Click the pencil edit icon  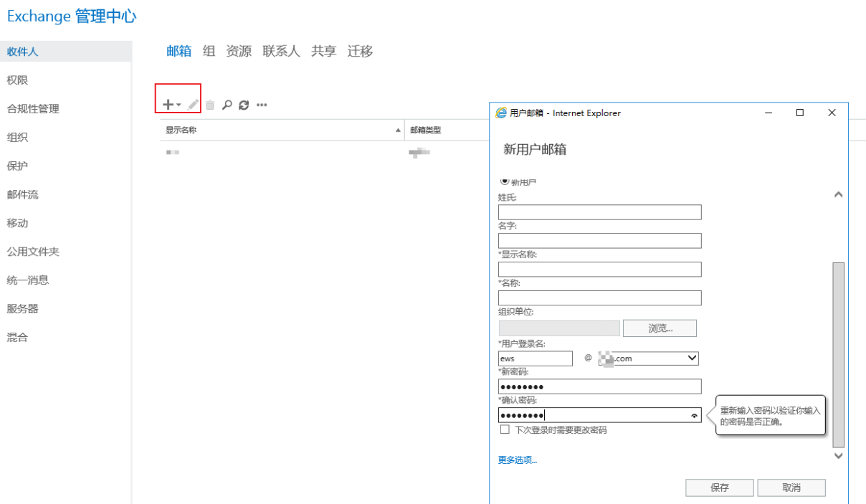point(193,105)
